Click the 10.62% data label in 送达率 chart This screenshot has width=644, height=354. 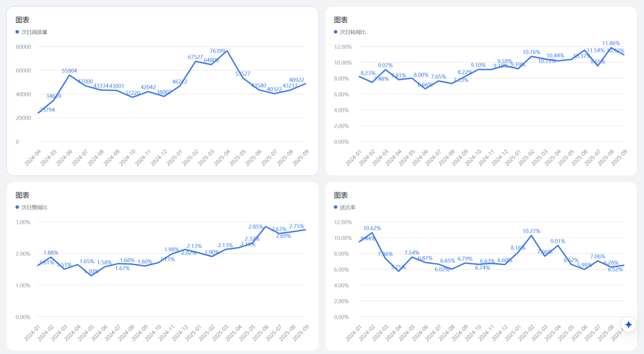(x=372, y=228)
